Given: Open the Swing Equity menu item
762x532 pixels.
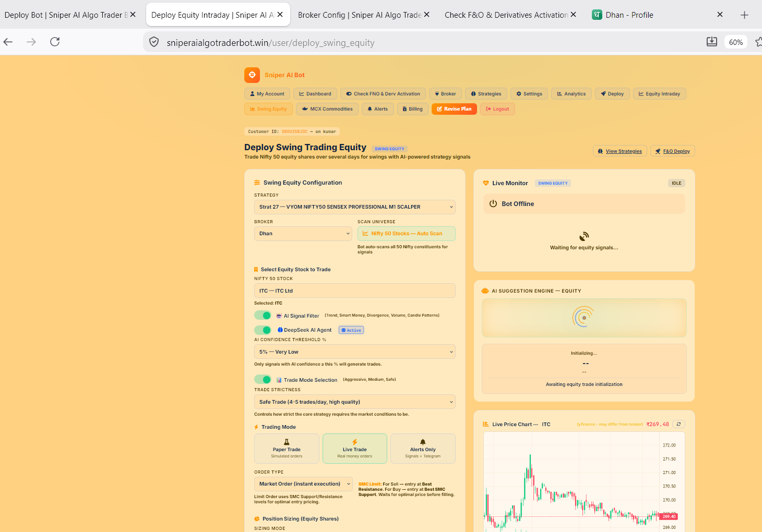Looking at the screenshot, I should click(x=268, y=109).
